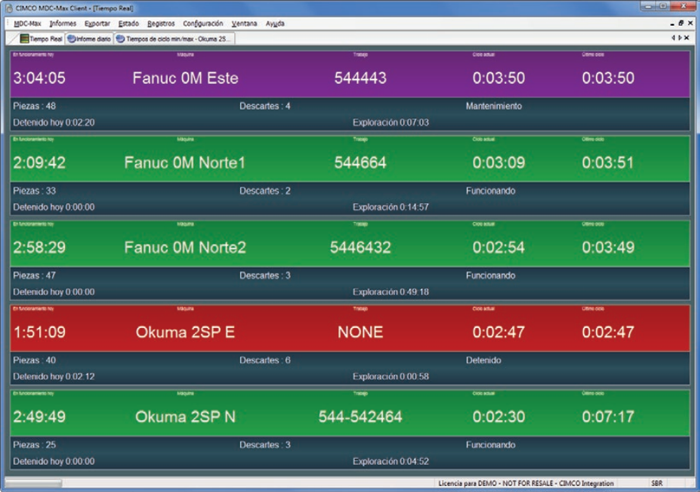Switch to the Tiempo Real tab
The width and height of the screenshot is (700, 492).
tap(41, 39)
